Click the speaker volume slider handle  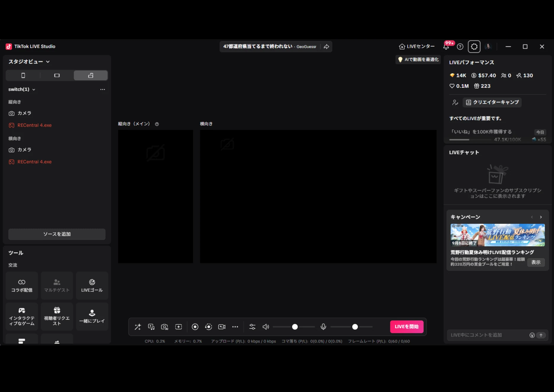(295, 327)
